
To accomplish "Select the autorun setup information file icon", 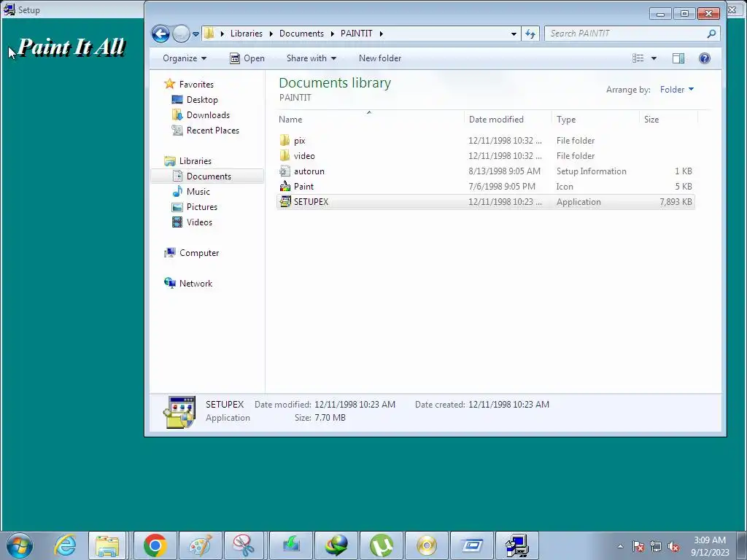I will pyautogui.click(x=285, y=171).
